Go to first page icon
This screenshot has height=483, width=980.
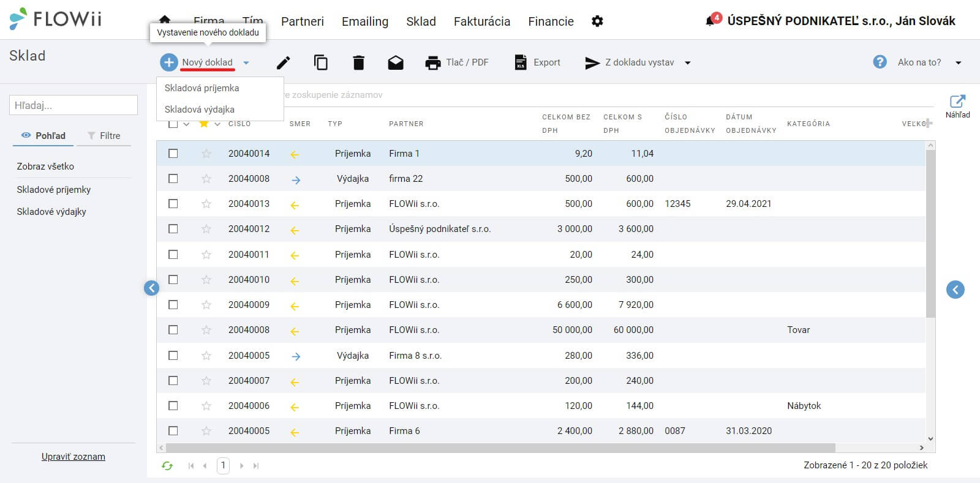[x=191, y=466]
